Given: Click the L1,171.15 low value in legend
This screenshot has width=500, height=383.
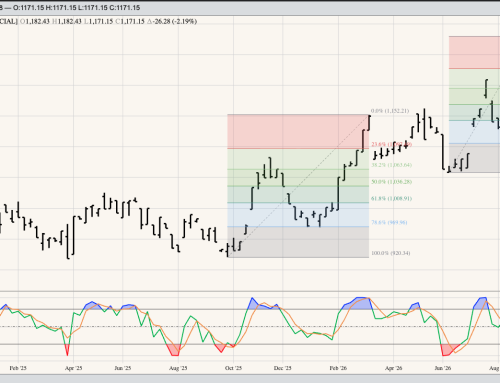Looking at the screenshot, I should point(99,21).
